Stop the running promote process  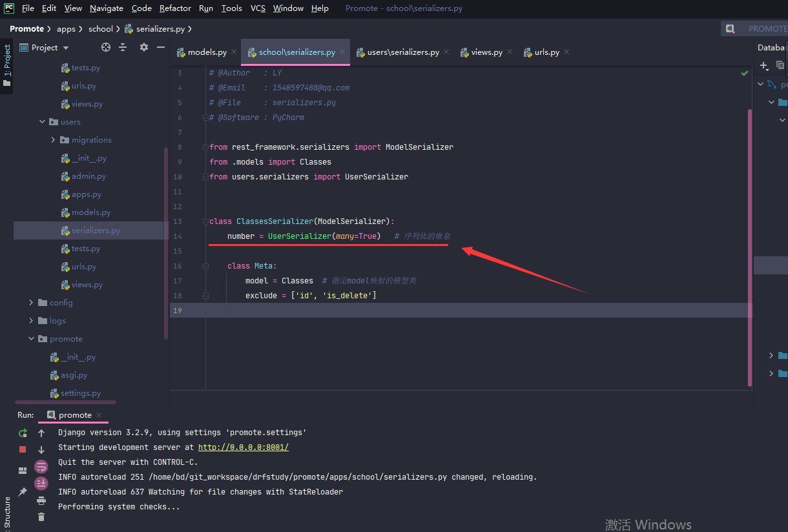[23, 449]
